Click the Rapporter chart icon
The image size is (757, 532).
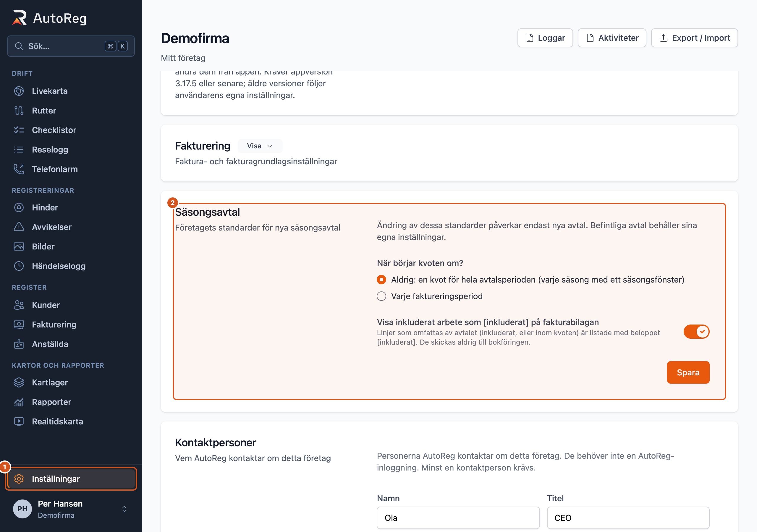(x=19, y=402)
